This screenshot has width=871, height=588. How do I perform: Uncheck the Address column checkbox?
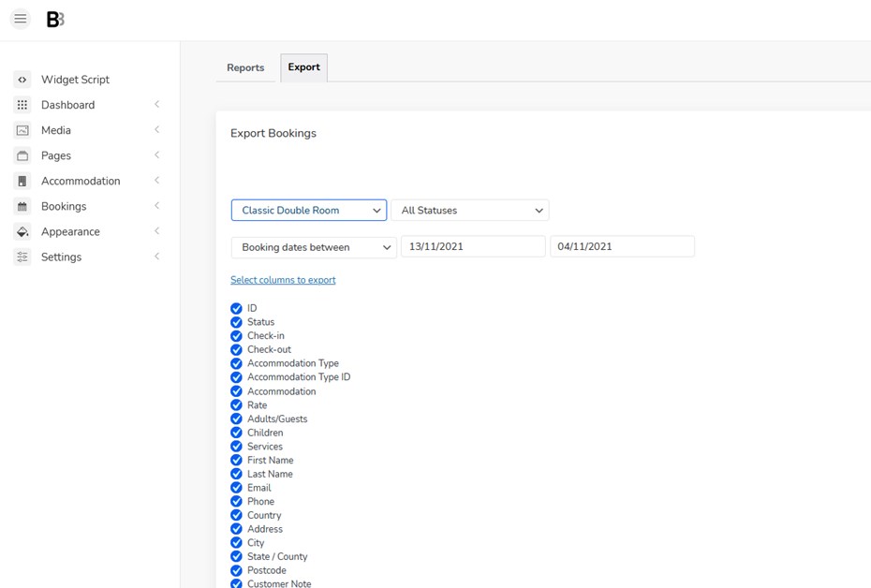236,529
